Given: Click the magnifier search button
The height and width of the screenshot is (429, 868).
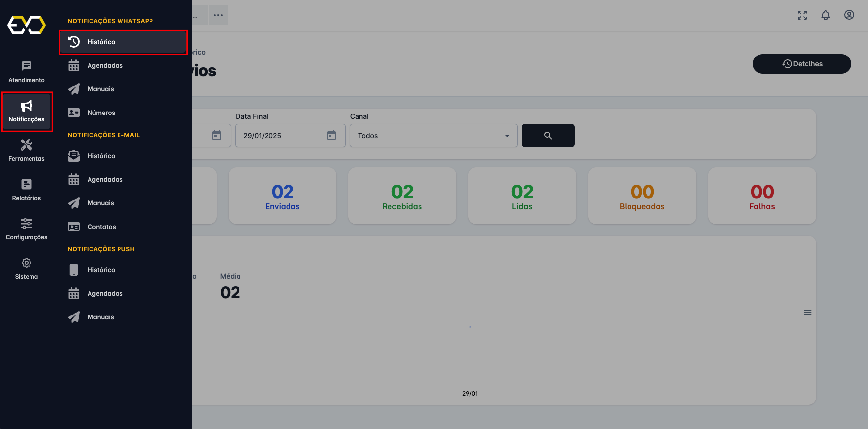Looking at the screenshot, I should 548,136.
